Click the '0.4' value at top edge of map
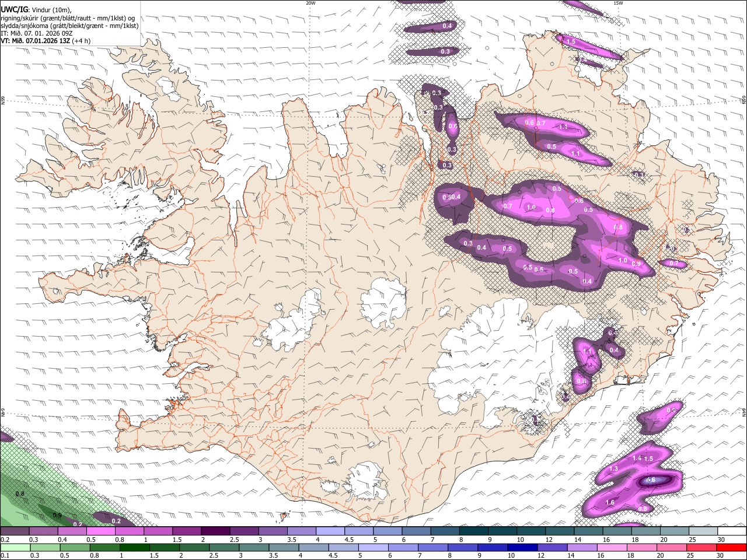The width and height of the screenshot is (747, 560). tap(448, 26)
